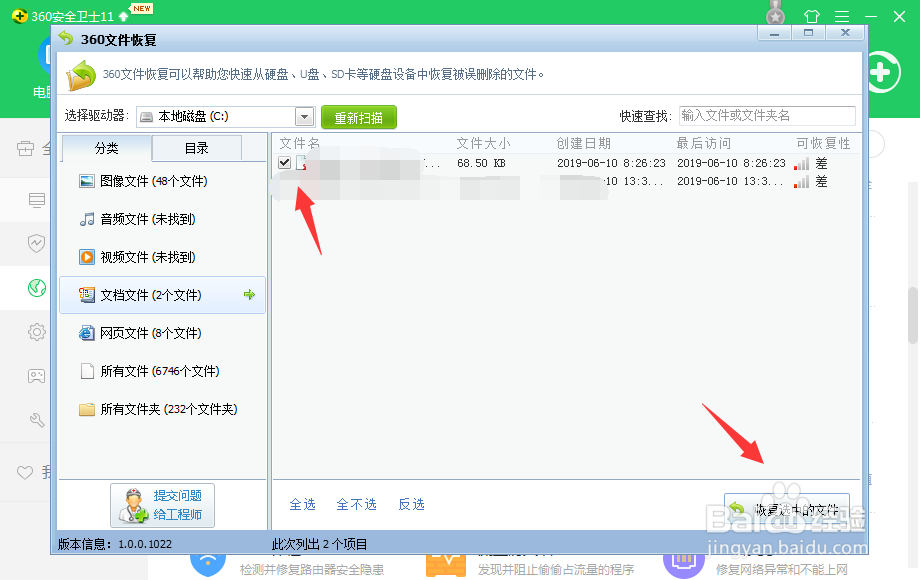Click the 重新扫描 rescan button
Screen dimensions: 920x580
359,116
